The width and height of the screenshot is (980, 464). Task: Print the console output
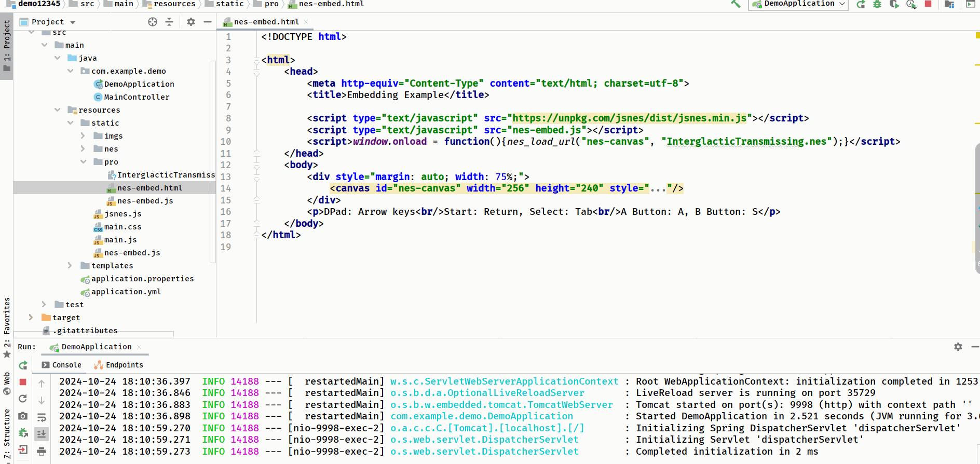(x=42, y=451)
